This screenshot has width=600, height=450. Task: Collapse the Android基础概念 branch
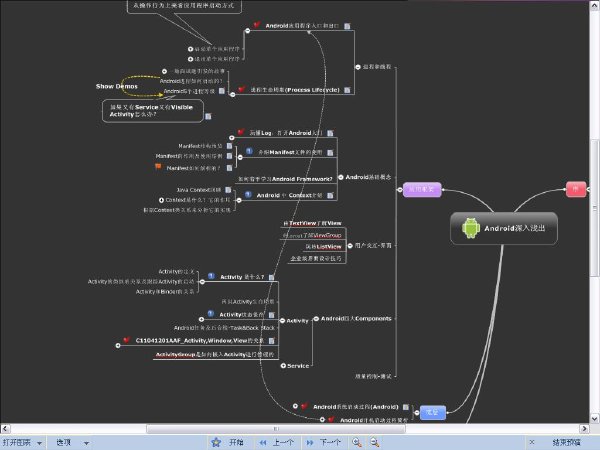(341, 177)
